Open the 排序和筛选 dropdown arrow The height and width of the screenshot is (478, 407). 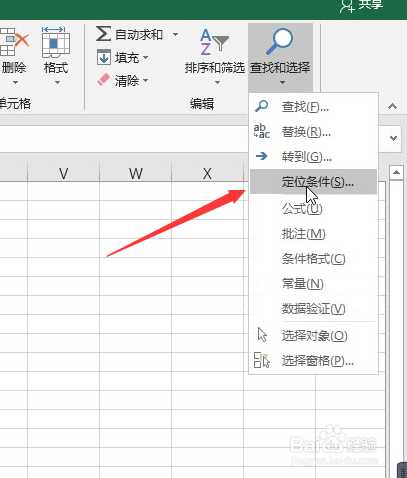point(217,82)
